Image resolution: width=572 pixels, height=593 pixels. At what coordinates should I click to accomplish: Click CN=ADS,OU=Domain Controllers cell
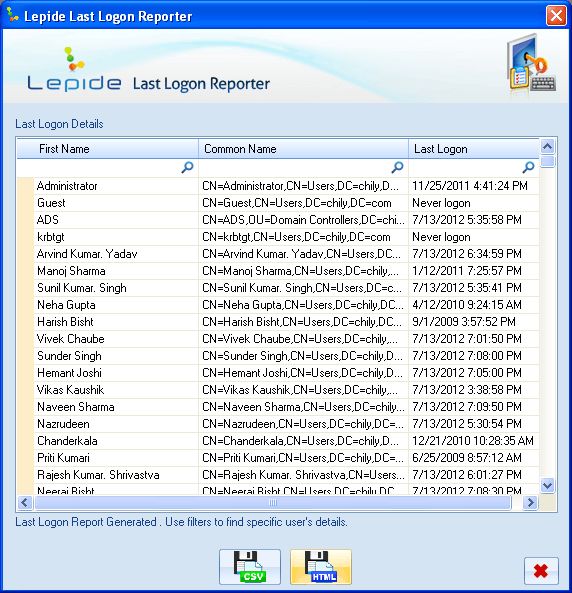click(303, 220)
